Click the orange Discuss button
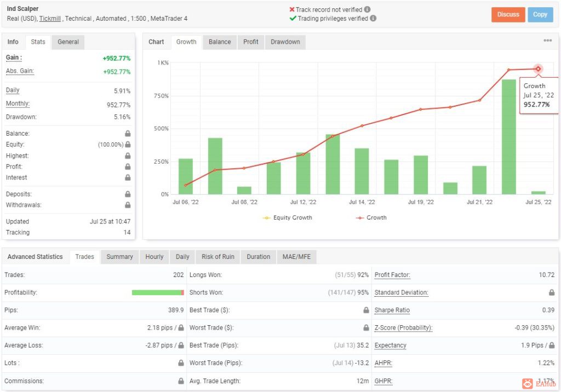 point(508,15)
